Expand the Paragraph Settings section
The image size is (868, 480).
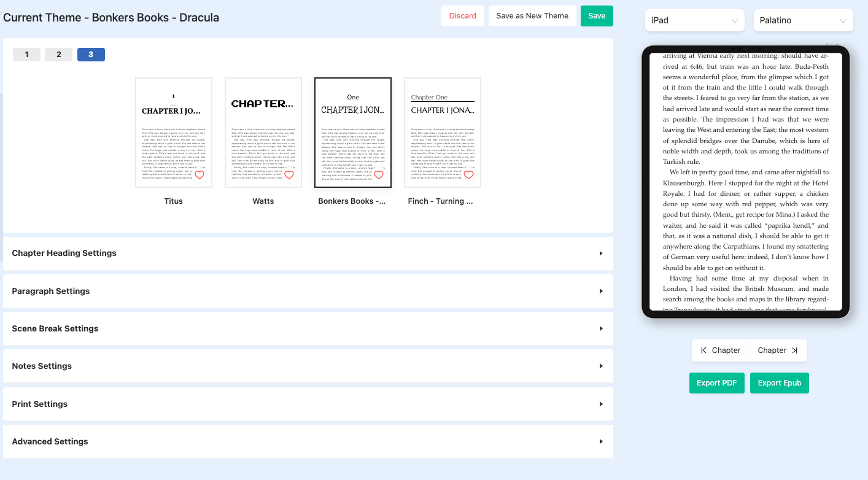click(308, 290)
